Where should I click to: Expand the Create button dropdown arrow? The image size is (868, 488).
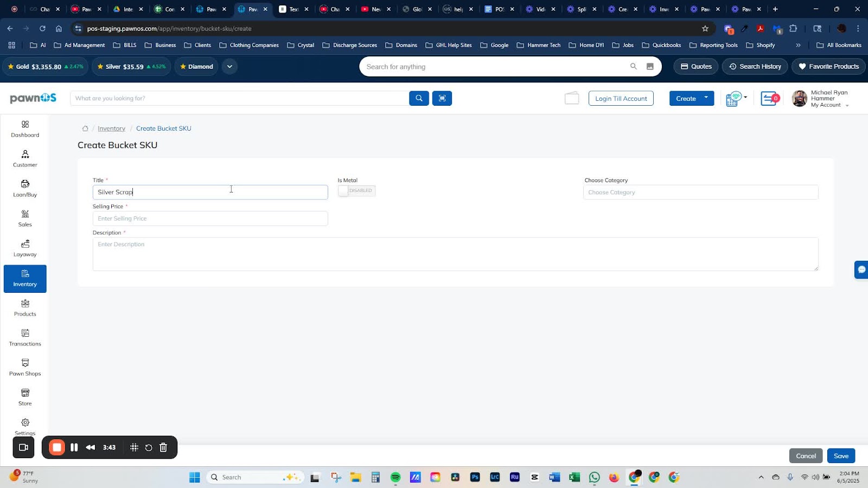[706, 98]
